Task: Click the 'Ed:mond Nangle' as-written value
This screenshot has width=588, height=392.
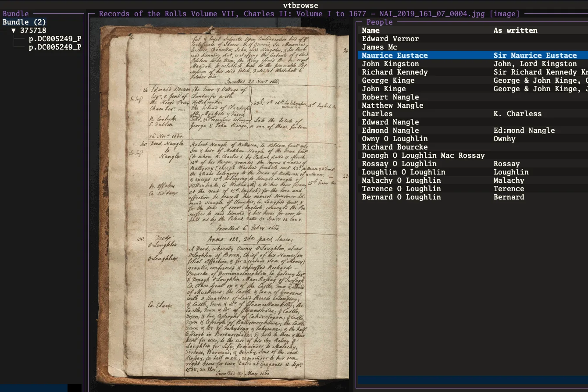Action: [x=524, y=130]
